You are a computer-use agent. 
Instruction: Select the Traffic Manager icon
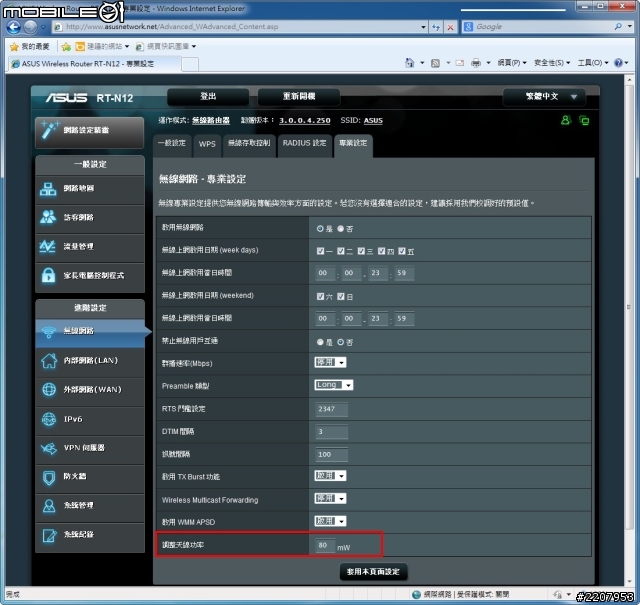pyautogui.click(x=48, y=246)
